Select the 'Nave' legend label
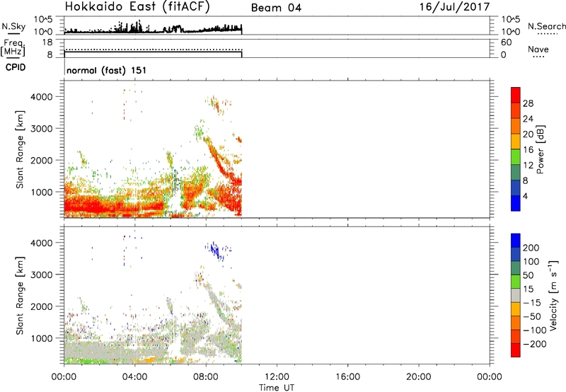Viewport: 566px width, 392px height. (538, 49)
